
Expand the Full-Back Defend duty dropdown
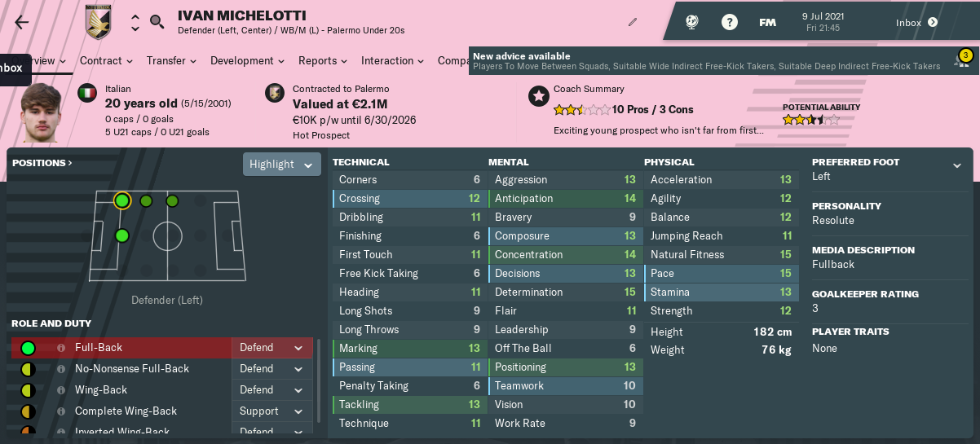pyautogui.click(x=272, y=348)
